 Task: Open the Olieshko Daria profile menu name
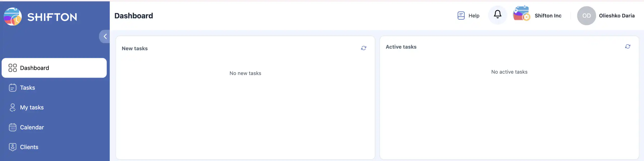617,16
